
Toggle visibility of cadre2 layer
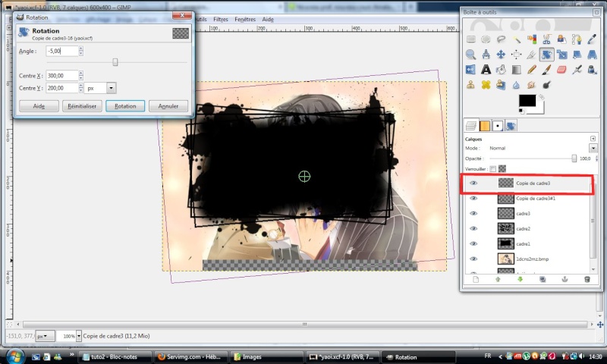[473, 228]
